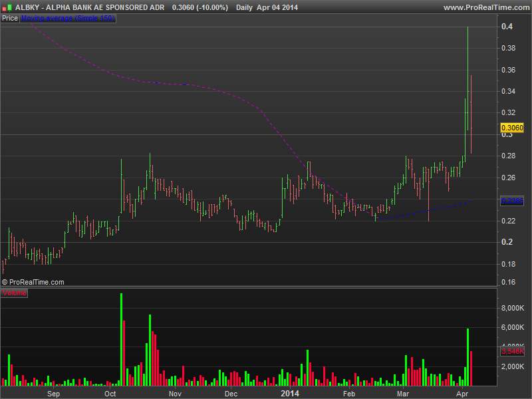Click the Nov label on time axis

[x=175, y=394]
